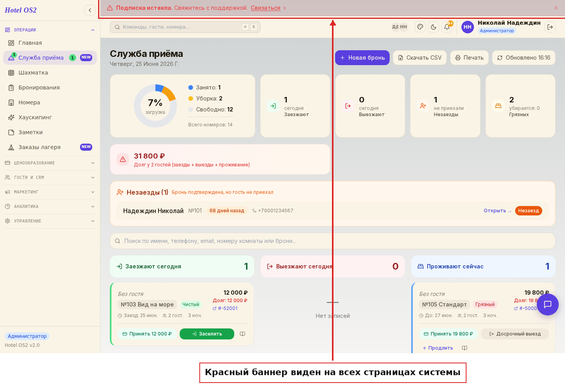Viewport: 565px width, 392px height.
Task: Click the Печать button
Action: coord(469,58)
